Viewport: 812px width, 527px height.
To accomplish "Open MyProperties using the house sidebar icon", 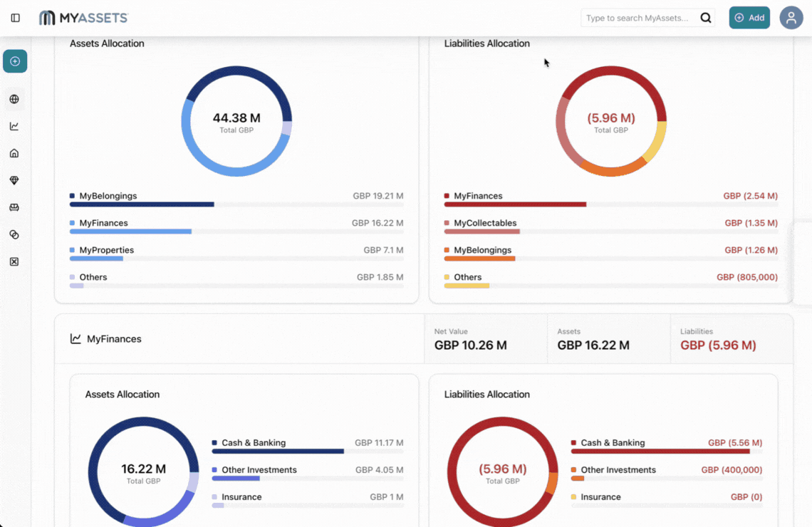I will 15,152.
